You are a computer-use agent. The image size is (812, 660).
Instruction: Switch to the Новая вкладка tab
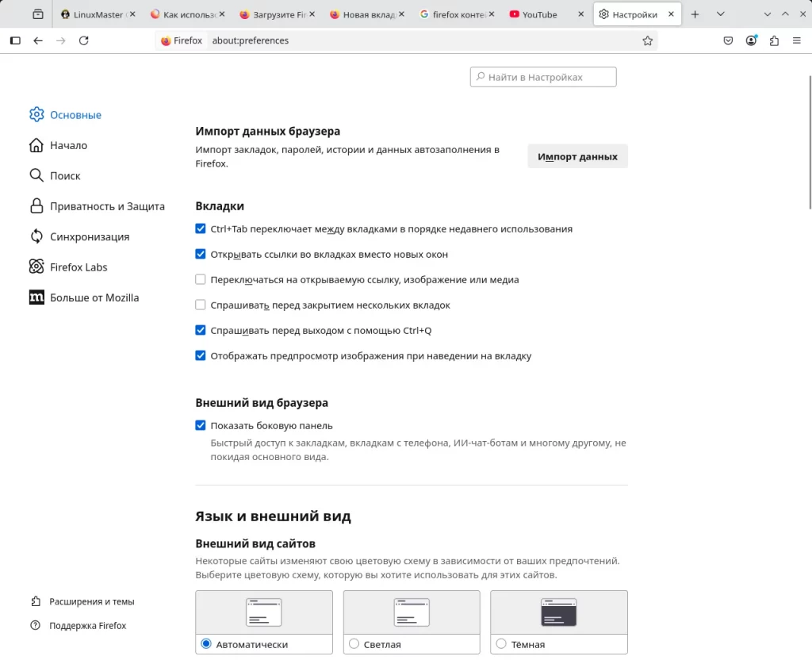coord(366,14)
